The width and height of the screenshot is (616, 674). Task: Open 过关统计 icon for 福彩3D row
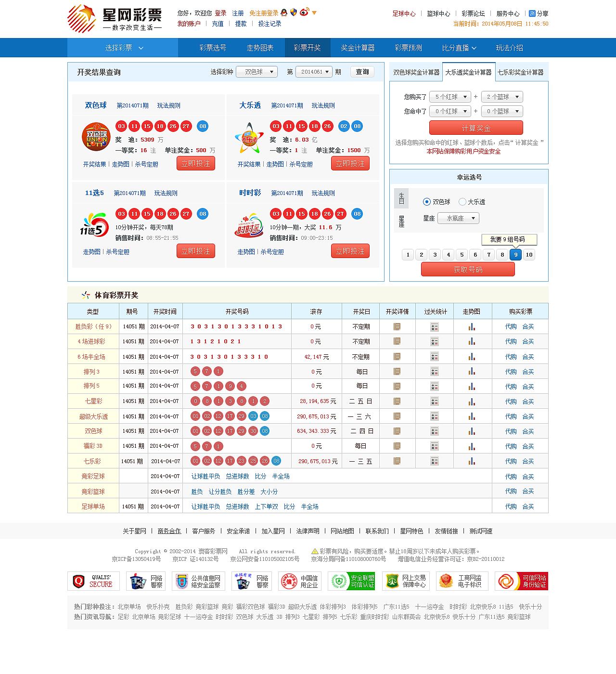pyautogui.click(x=435, y=446)
